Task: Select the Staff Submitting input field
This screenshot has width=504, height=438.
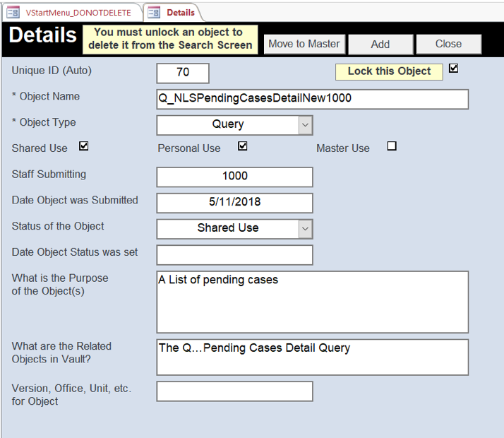Action: 234,177
